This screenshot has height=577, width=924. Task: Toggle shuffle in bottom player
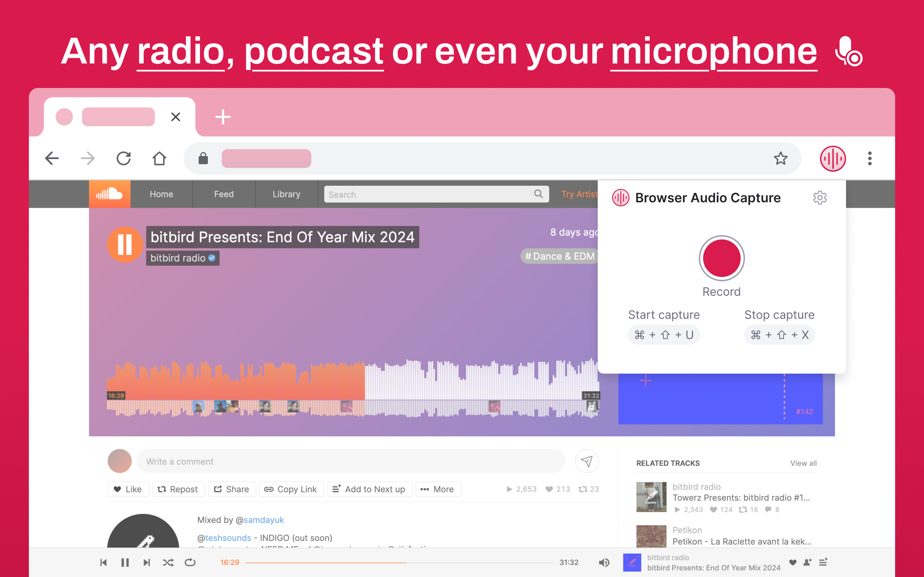(x=168, y=563)
